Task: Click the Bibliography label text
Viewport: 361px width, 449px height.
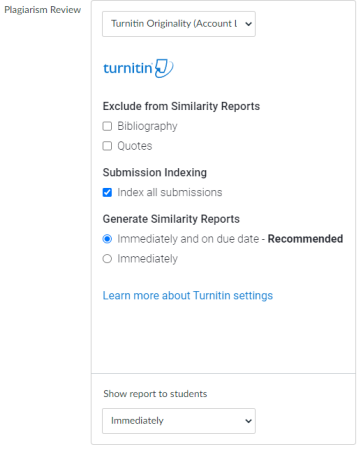Action: (147, 126)
